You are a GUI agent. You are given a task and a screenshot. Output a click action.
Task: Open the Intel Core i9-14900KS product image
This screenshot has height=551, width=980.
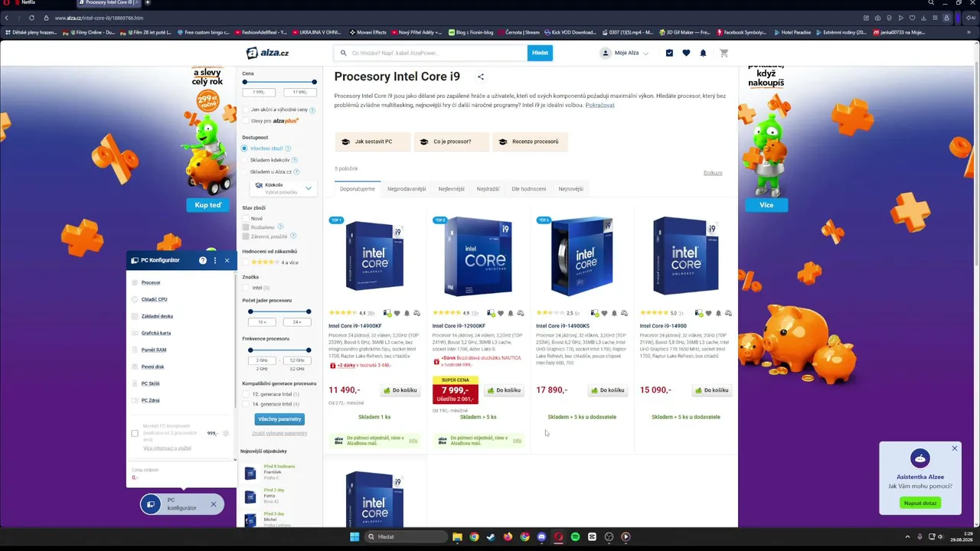click(x=582, y=256)
